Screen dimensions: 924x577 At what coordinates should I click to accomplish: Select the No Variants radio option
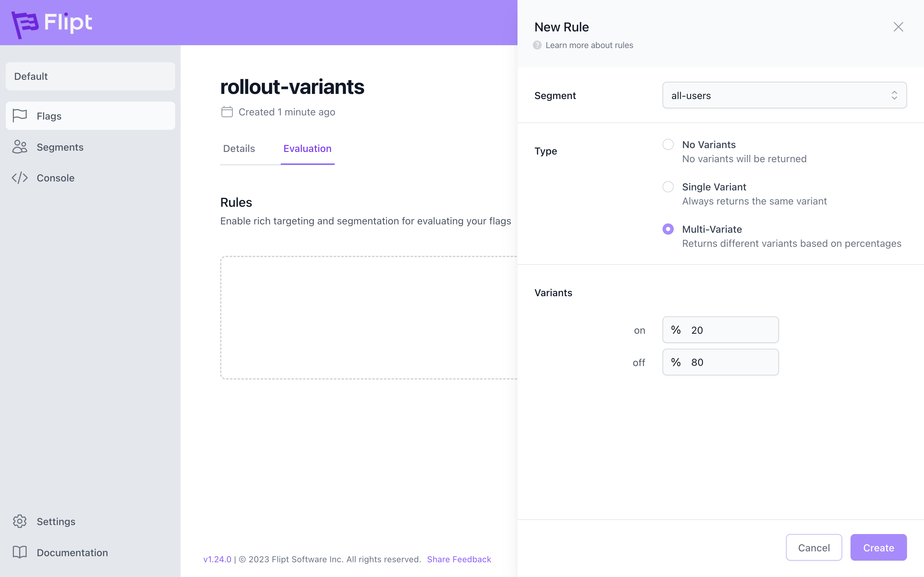(x=668, y=145)
